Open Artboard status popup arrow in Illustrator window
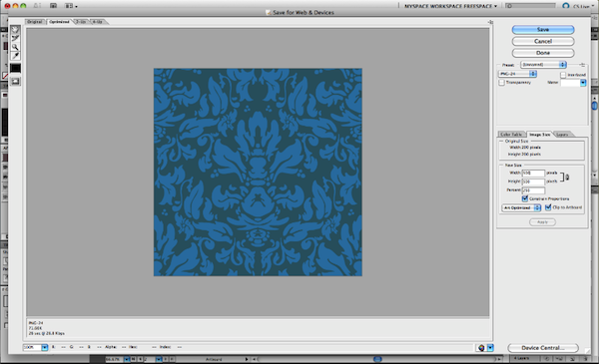The width and height of the screenshot is (599, 364). point(247,359)
